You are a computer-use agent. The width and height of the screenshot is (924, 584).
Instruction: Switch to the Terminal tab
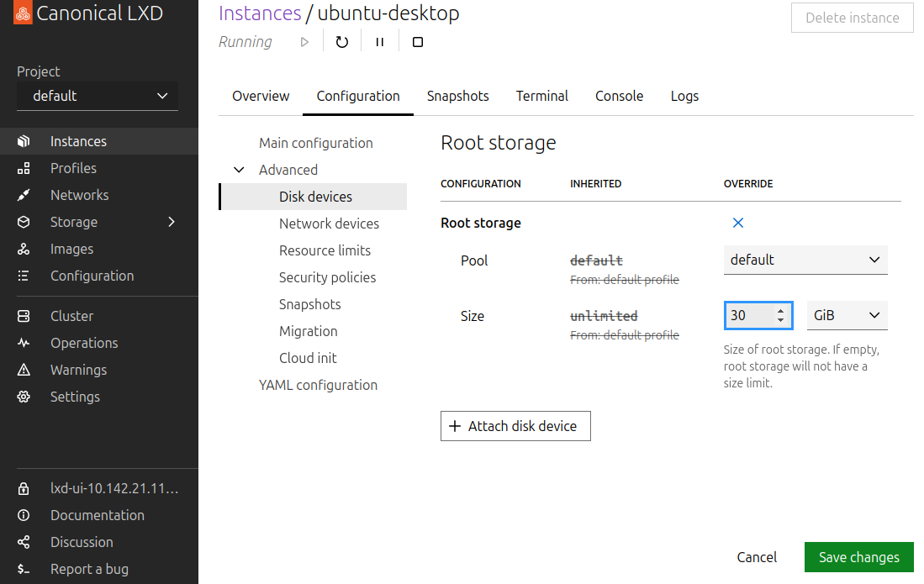coord(541,96)
